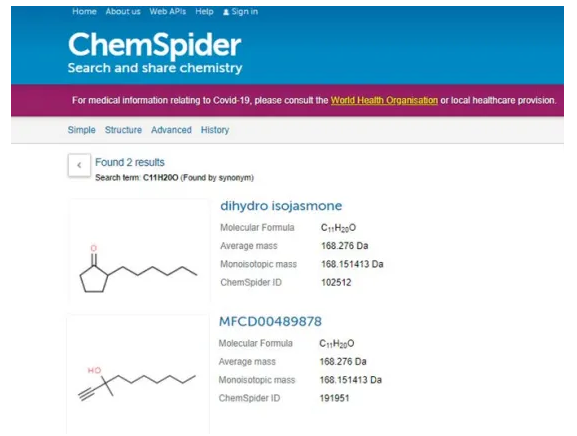Open dihydro isojasmone compound page
Screen dimensions: 577x436
[281, 206]
